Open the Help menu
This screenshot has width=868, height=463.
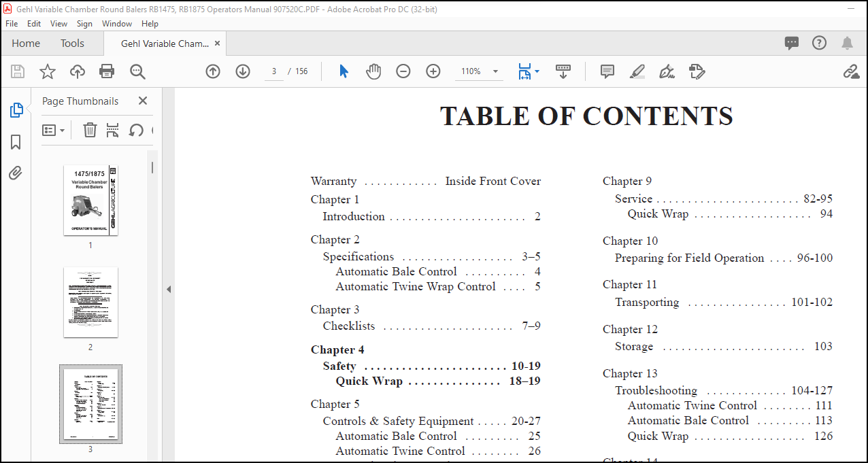coord(150,23)
